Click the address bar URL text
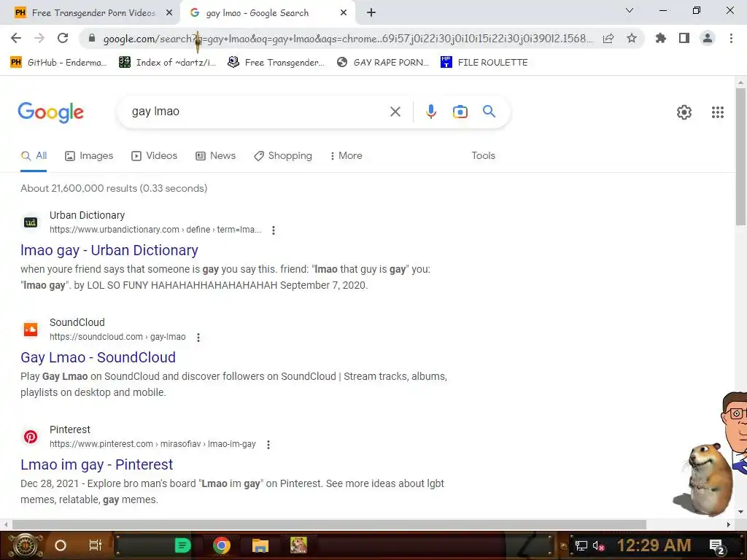The height and width of the screenshot is (560, 747). coord(348,39)
